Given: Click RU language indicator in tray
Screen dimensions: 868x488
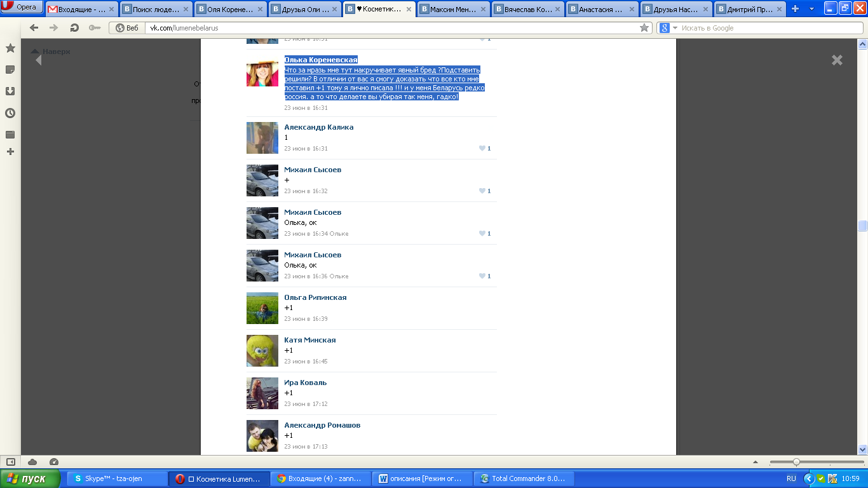Looking at the screenshot, I should (x=791, y=478).
